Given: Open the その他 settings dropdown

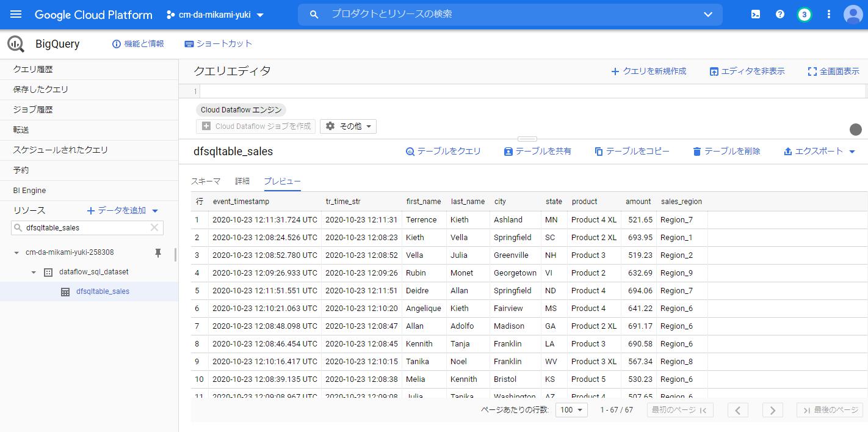Looking at the screenshot, I should (348, 126).
